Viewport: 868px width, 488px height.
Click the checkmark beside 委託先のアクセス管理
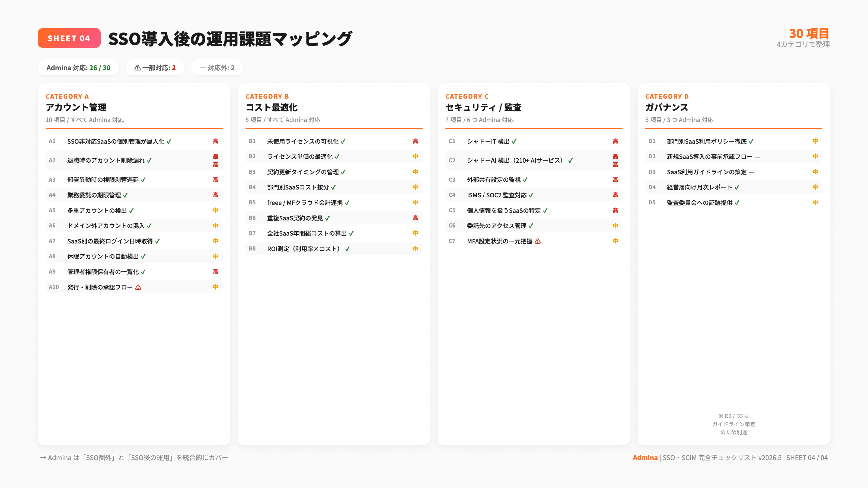pyautogui.click(x=531, y=226)
